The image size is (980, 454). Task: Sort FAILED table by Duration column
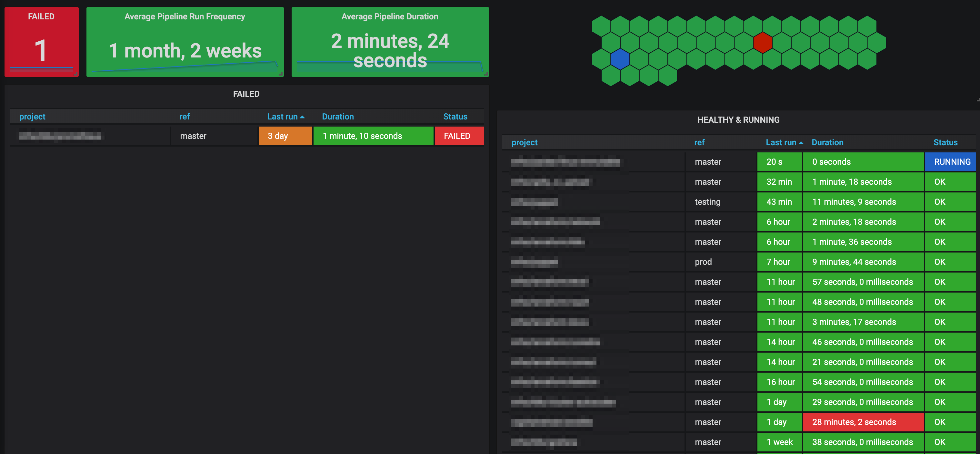[338, 117]
